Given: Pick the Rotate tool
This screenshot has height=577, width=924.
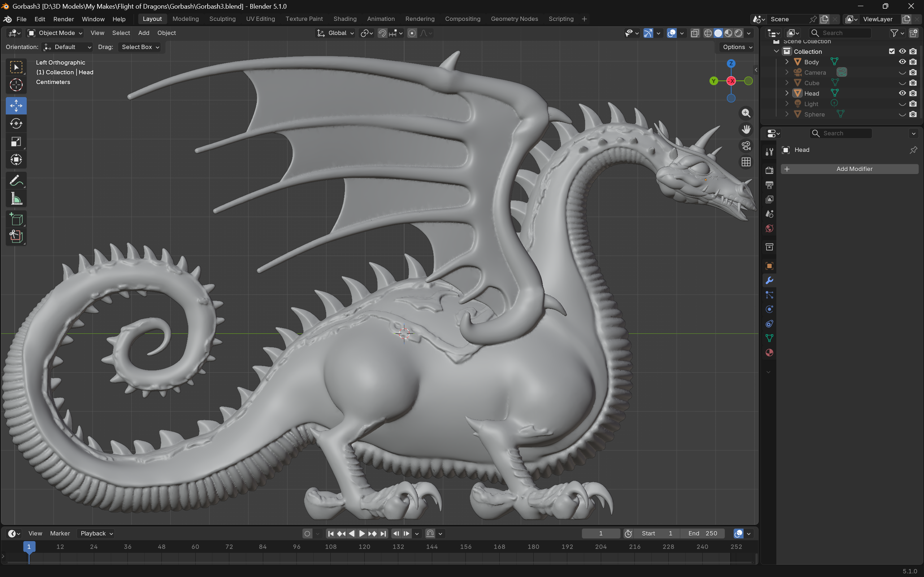Looking at the screenshot, I should [x=16, y=124].
